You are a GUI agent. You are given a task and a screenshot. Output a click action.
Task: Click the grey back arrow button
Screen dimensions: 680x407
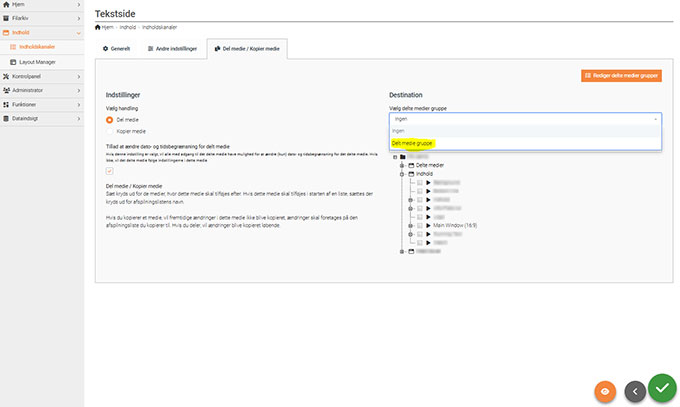(635, 392)
